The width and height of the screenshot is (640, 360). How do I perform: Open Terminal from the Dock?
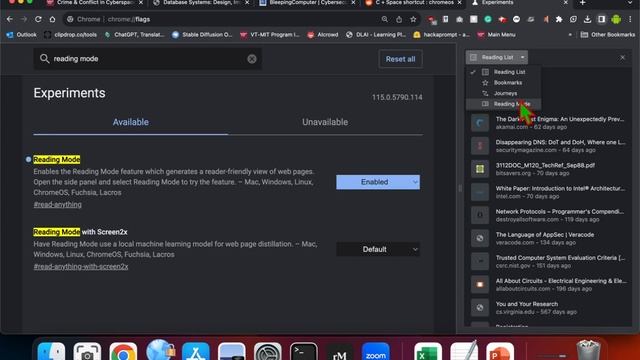point(304,351)
